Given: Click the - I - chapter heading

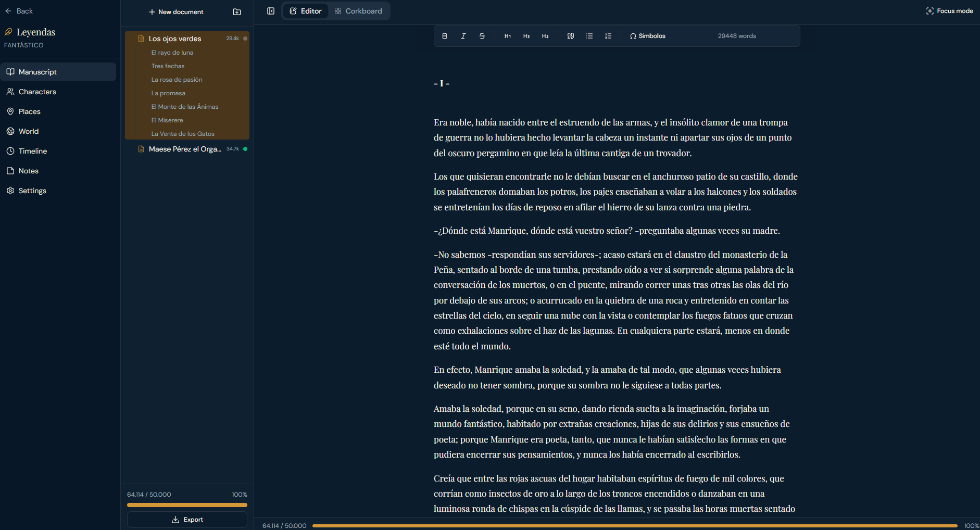Looking at the screenshot, I should [x=442, y=83].
